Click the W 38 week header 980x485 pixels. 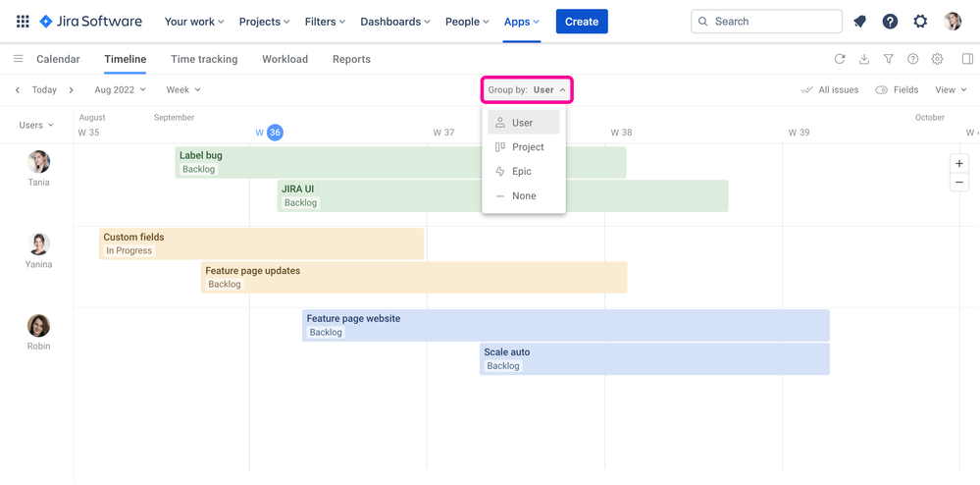pyautogui.click(x=621, y=133)
